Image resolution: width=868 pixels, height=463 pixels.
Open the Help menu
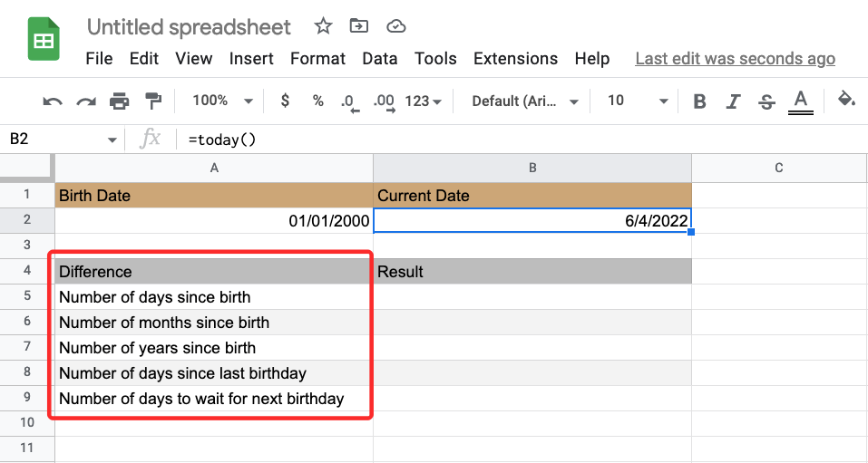point(591,59)
